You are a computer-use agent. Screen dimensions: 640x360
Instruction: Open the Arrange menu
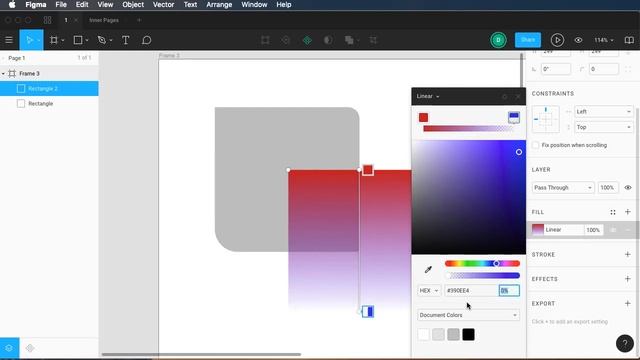point(219,5)
